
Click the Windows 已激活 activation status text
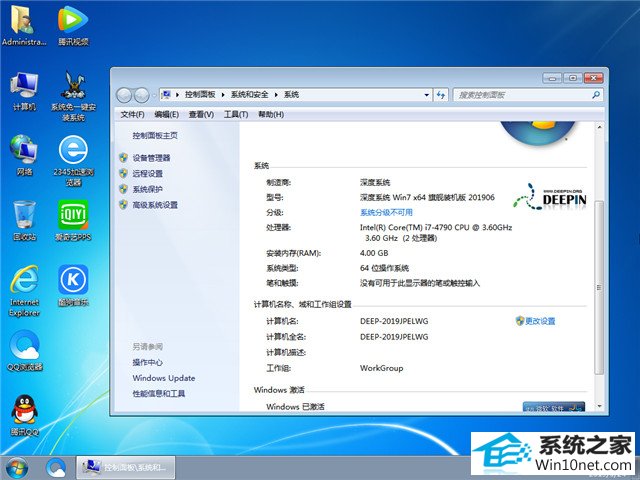point(295,407)
